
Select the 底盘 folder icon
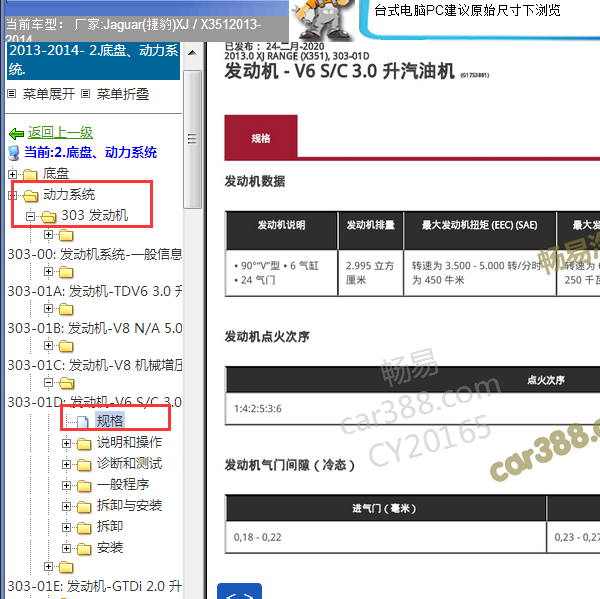tap(30, 175)
